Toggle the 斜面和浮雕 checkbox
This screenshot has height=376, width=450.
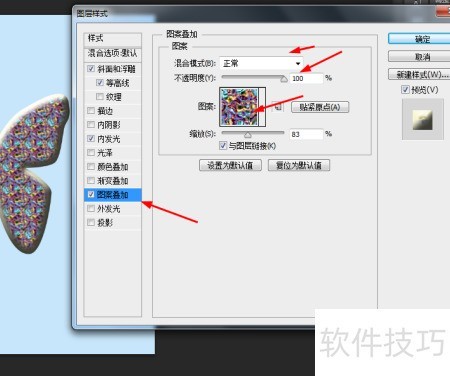(x=91, y=69)
